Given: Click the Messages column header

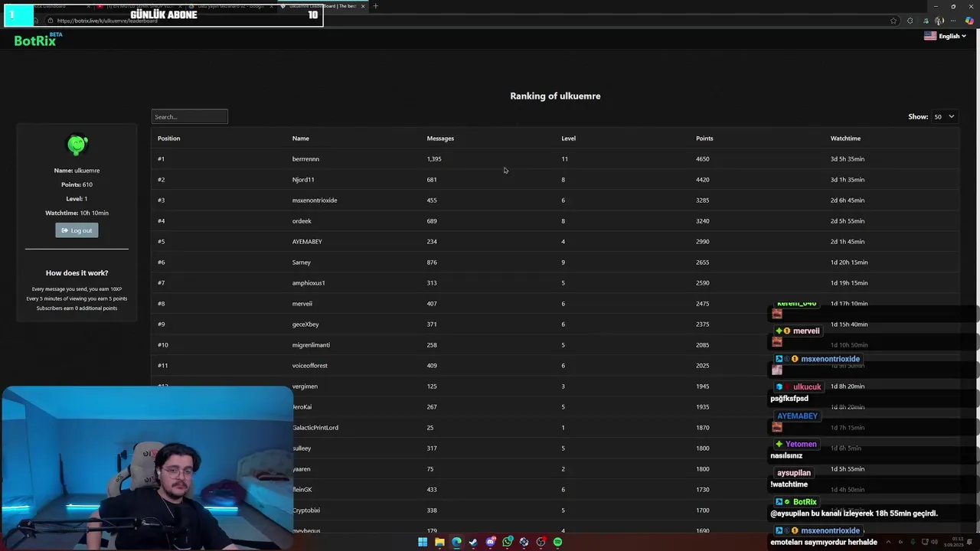Looking at the screenshot, I should pos(440,139).
